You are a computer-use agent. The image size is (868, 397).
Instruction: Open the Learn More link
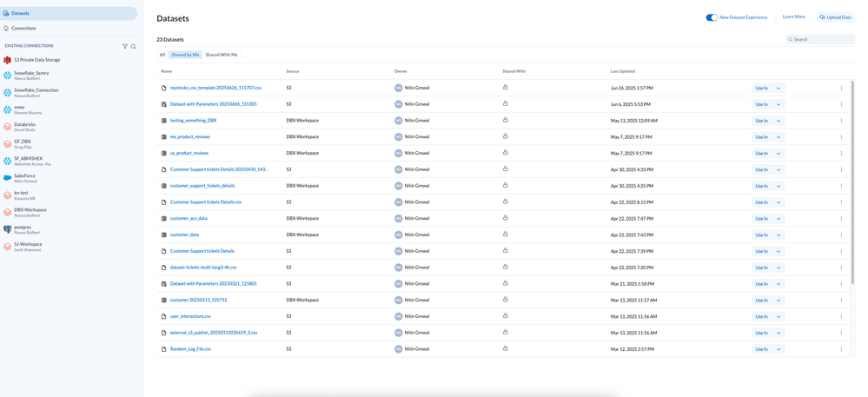pos(793,17)
